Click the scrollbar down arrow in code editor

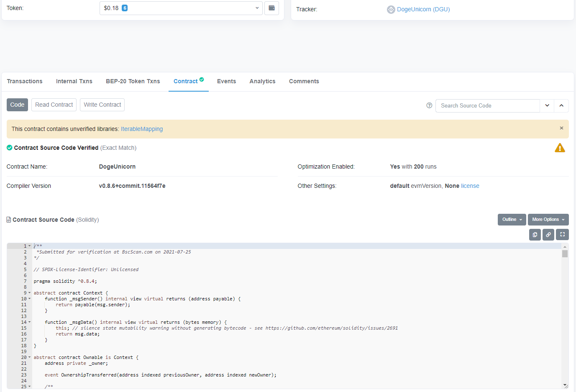coord(565,385)
